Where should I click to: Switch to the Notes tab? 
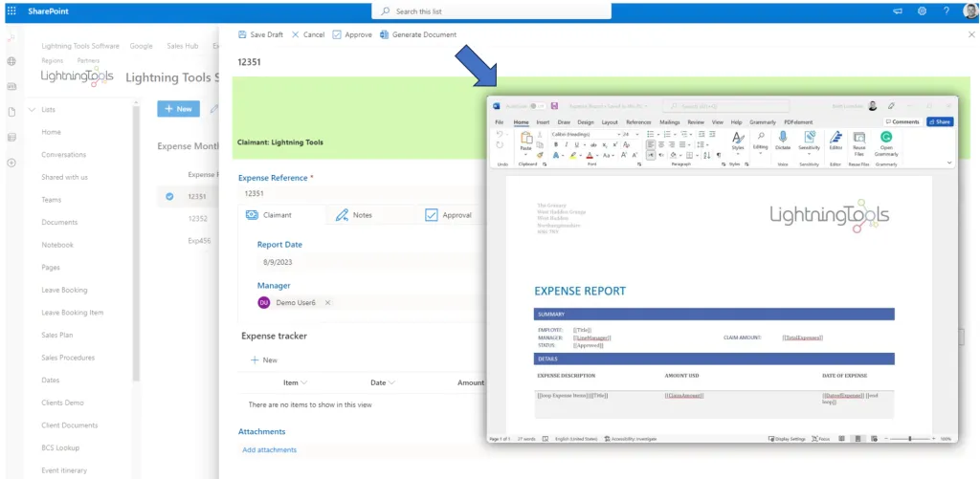pyautogui.click(x=354, y=215)
